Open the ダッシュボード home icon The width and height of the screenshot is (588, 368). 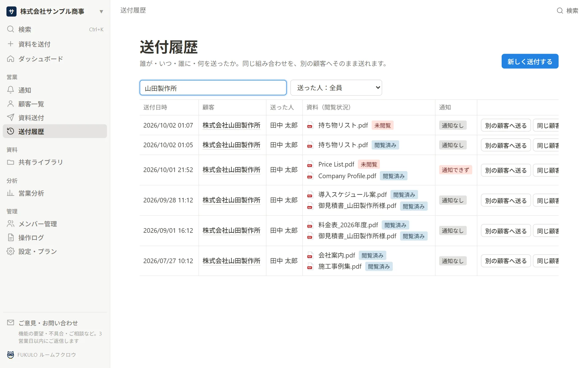click(x=11, y=59)
